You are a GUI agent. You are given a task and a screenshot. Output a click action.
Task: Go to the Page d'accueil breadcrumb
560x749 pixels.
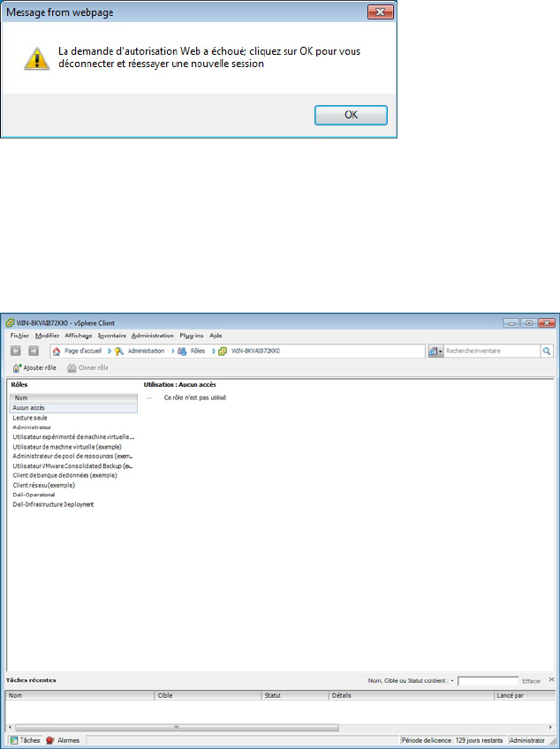(x=83, y=351)
